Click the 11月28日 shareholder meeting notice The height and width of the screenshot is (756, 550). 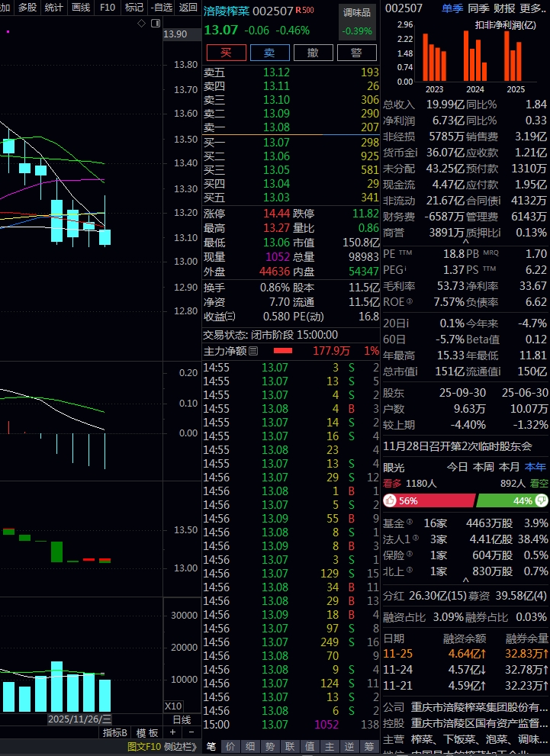458,446
